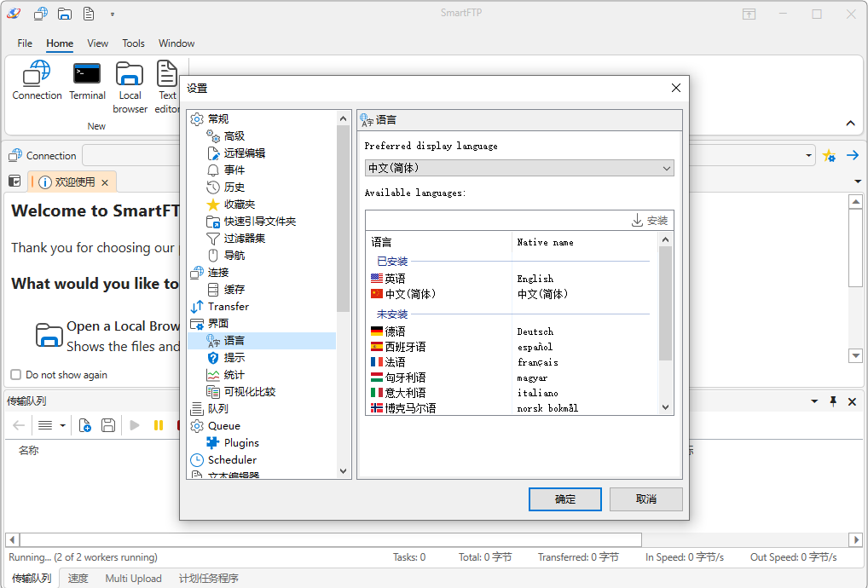Close the 欢迎使用 tab

pos(105,182)
